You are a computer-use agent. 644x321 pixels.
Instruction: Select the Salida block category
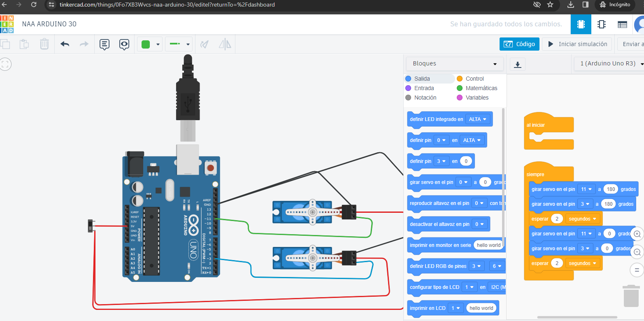coord(422,79)
